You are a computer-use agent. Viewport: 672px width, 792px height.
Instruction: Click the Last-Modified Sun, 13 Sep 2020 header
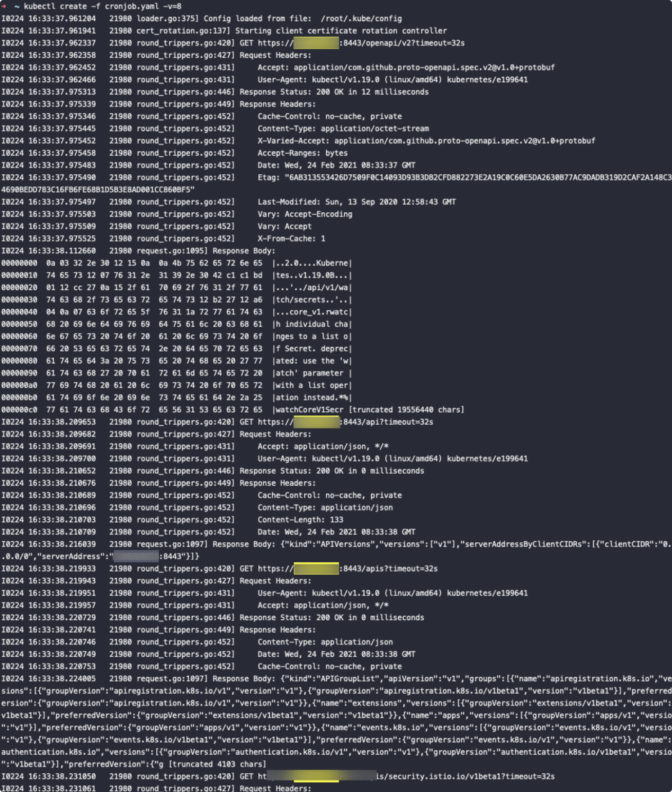(357, 202)
